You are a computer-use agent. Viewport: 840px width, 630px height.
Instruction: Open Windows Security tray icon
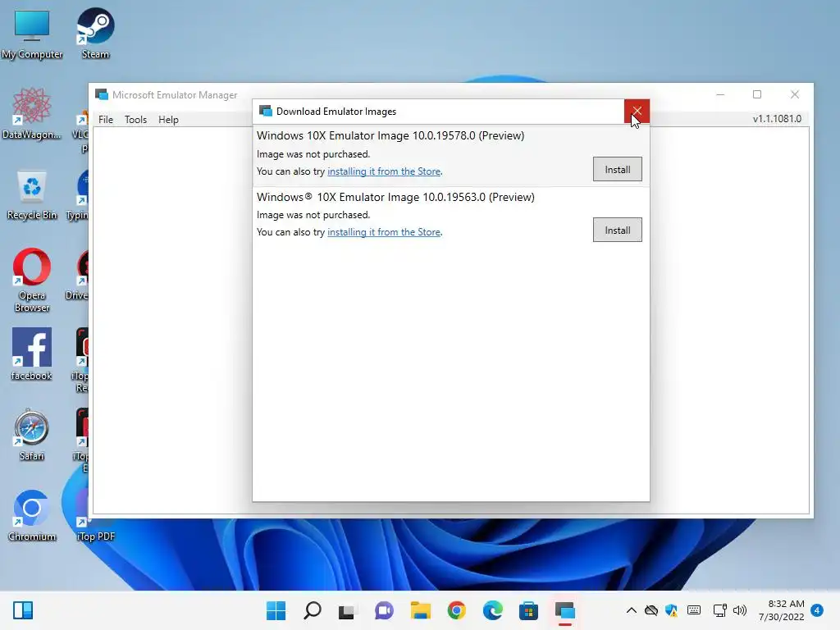[671, 610]
